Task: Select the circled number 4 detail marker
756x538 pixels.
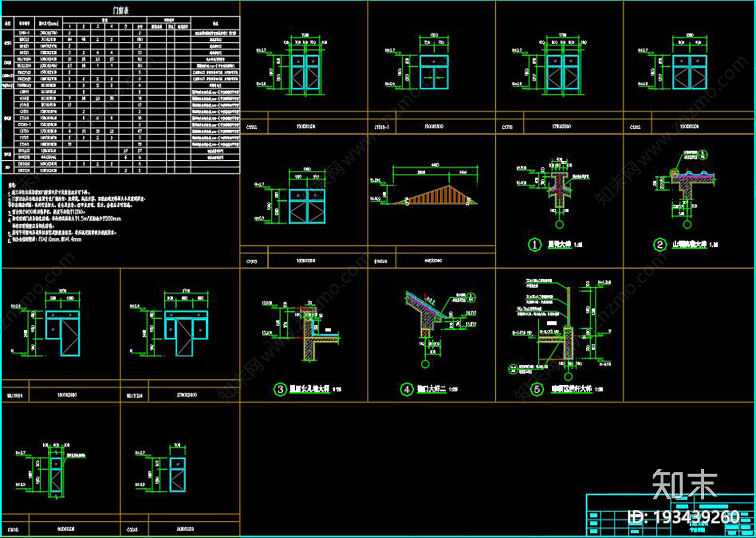Action: tap(407, 389)
